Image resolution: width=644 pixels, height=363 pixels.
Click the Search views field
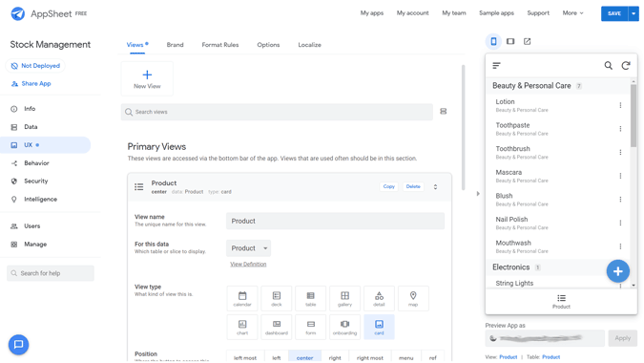click(277, 112)
